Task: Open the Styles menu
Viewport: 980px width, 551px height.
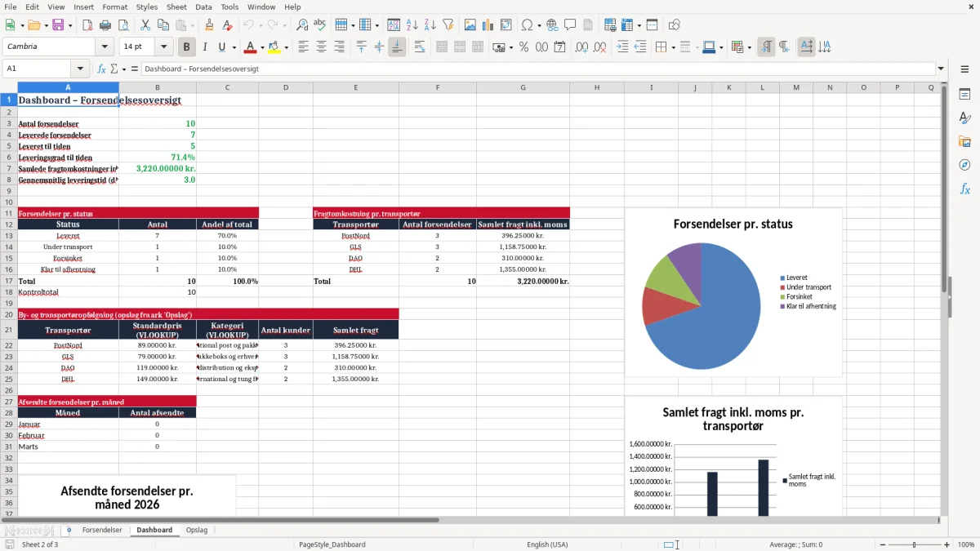Action: point(147,7)
